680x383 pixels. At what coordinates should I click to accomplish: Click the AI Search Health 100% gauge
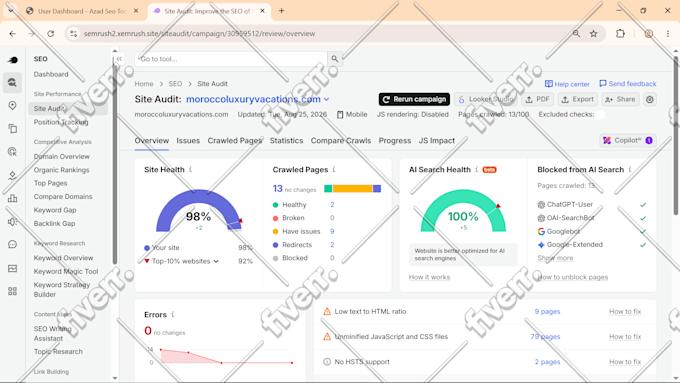[x=463, y=211]
